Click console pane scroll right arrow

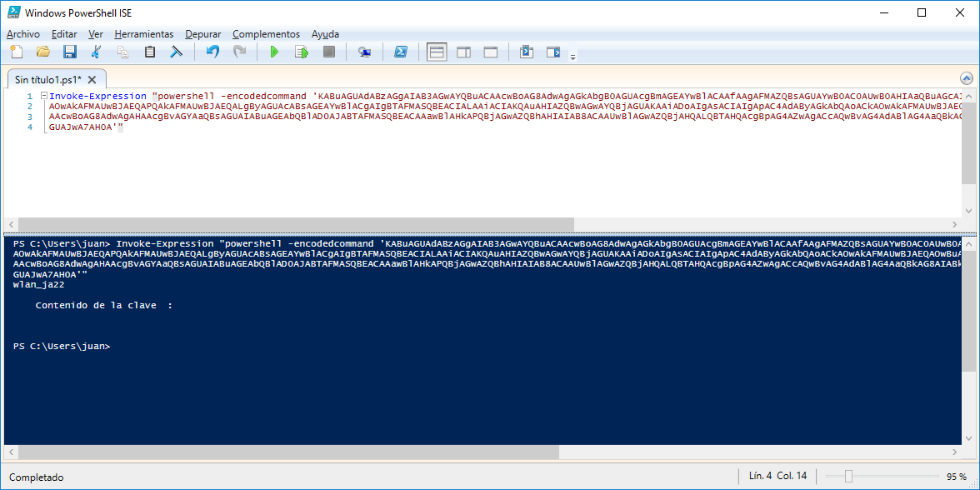coord(954,452)
